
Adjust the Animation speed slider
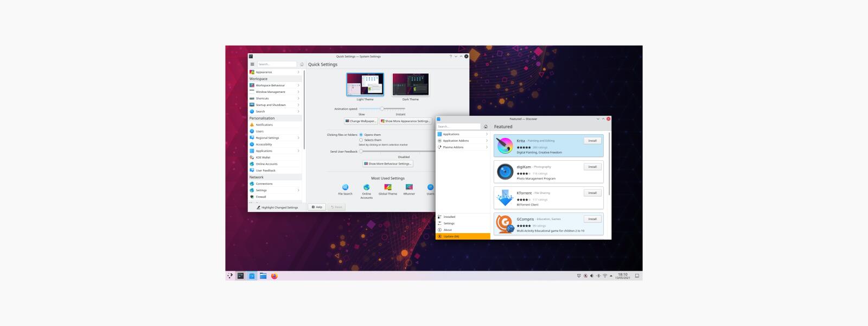pyautogui.click(x=382, y=109)
